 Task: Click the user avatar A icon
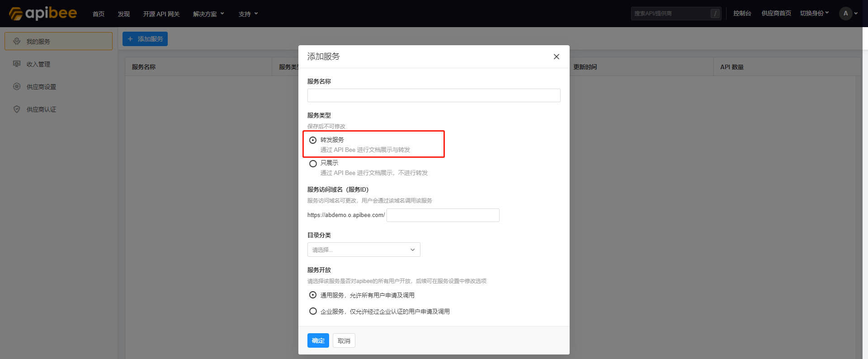coord(845,14)
